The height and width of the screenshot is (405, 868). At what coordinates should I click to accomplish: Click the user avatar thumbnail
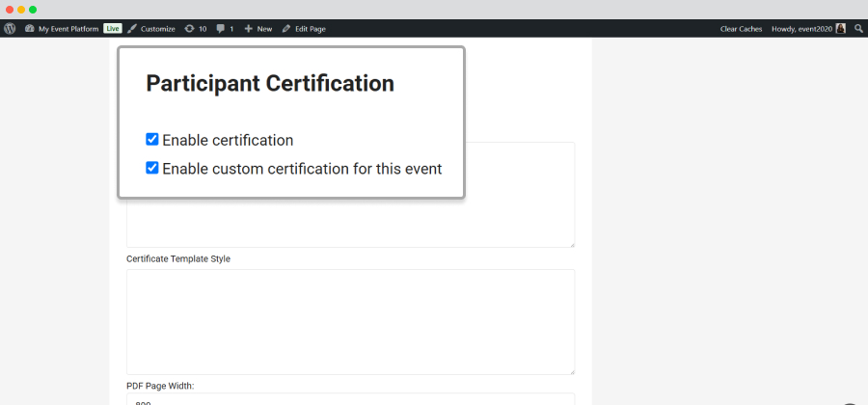coord(841,29)
